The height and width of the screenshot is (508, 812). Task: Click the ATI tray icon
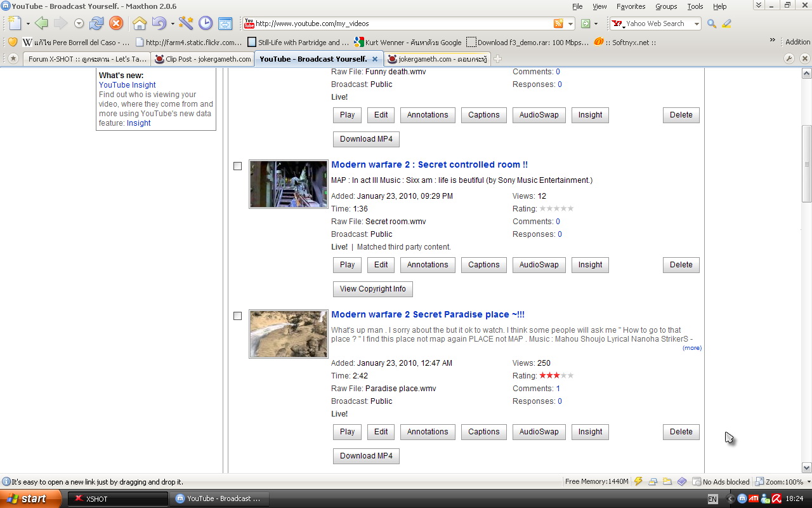coord(754,498)
